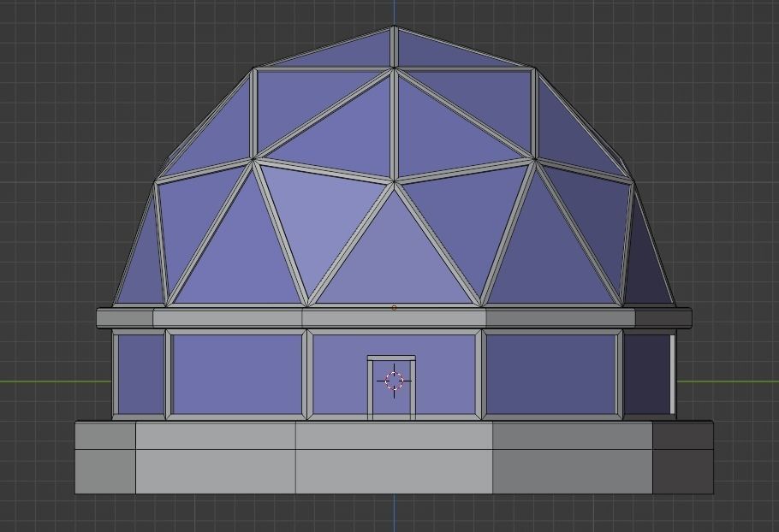Screen dimensions: 779x532
Task: Select the small orange object origin dot
Action: tap(394, 308)
